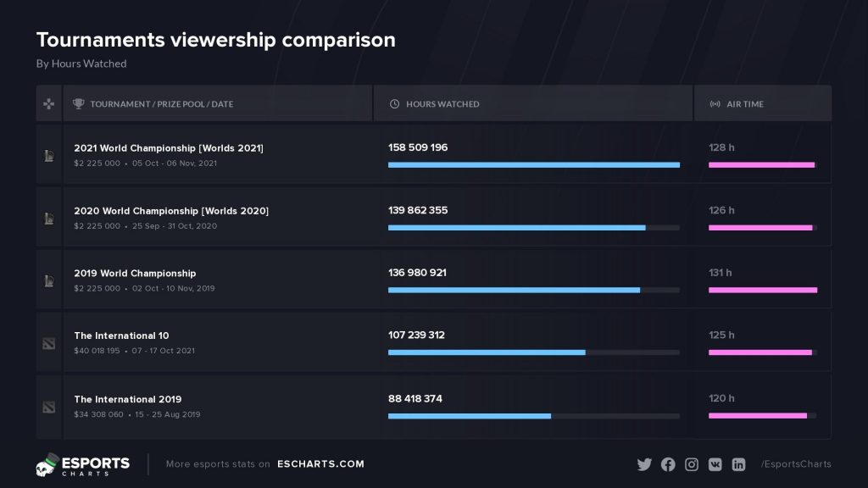Open the Facebook icon in footer
The height and width of the screenshot is (488, 868).
tap(668, 464)
